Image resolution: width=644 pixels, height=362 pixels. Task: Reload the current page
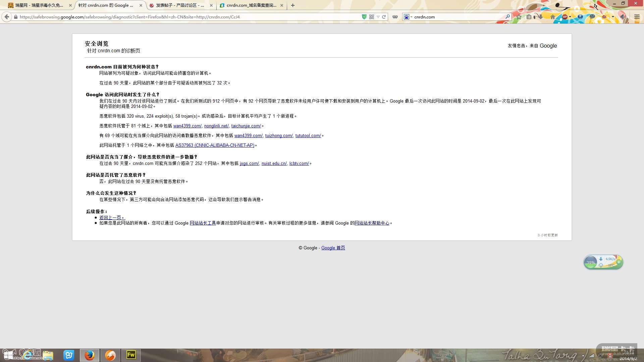coord(384,17)
